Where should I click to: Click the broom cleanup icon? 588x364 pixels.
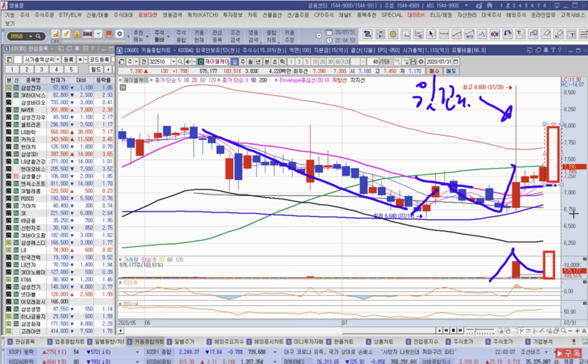pos(66,34)
